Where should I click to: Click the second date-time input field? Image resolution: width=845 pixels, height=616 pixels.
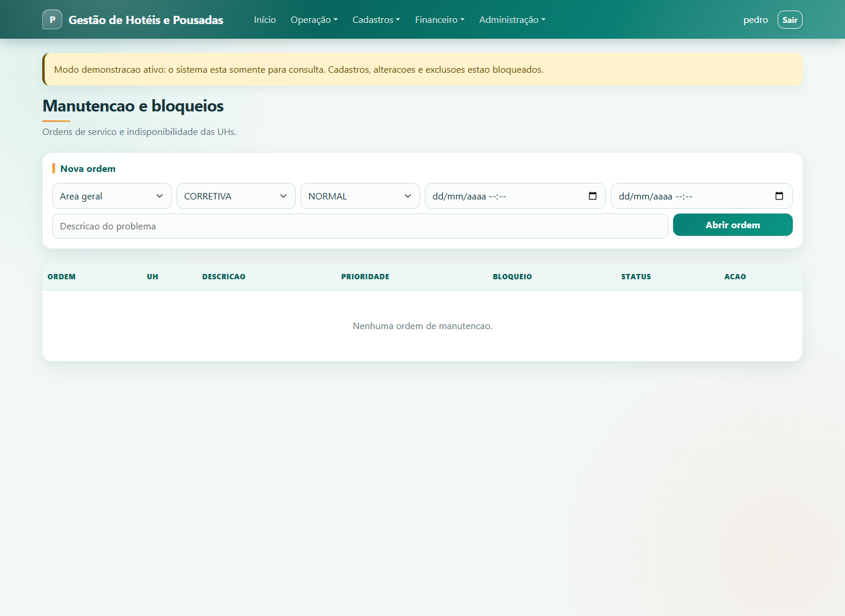coord(702,196)
